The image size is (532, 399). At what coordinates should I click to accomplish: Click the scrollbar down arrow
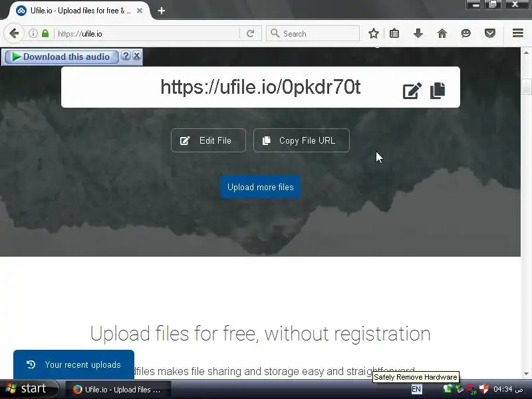(526, 374)
